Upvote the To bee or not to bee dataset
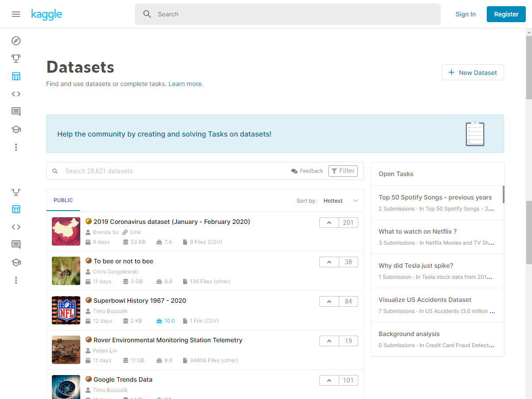The image size is (532, 399). 329,262
